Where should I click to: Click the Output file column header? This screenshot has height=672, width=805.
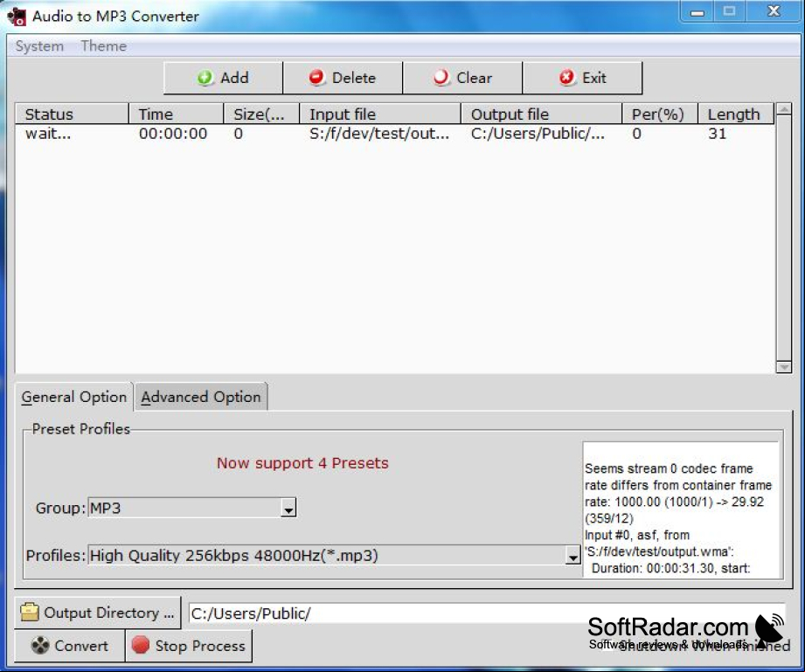pos(541,114)
